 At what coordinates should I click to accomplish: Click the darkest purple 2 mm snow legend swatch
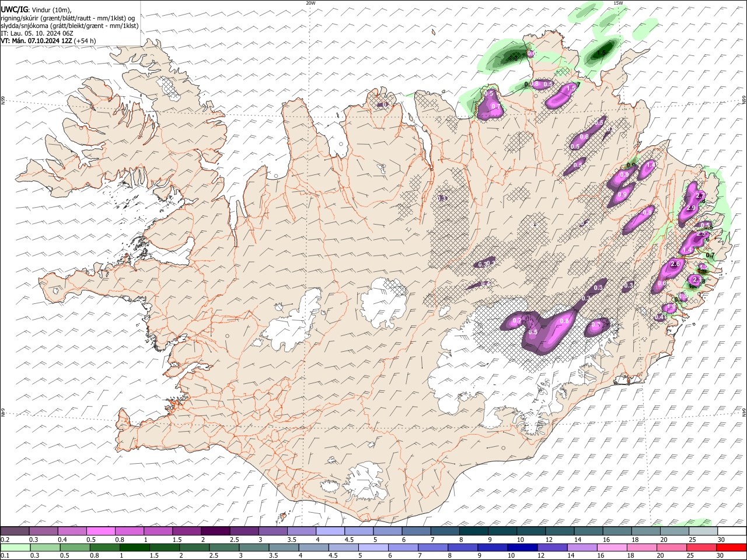(x=215, y=531)
